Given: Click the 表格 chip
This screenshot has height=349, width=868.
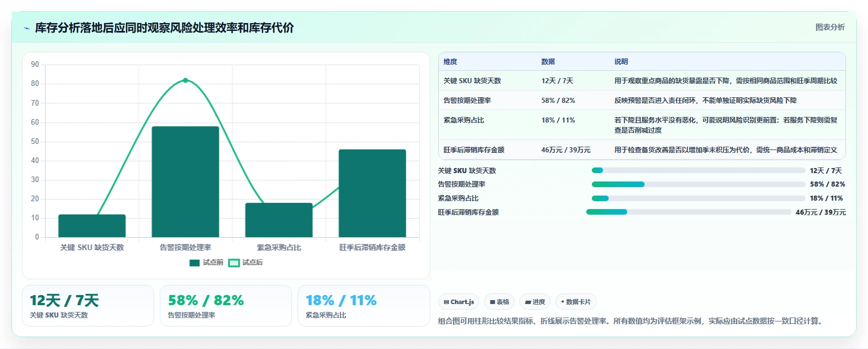Looking at the screenshot, I should pos(499,302).
